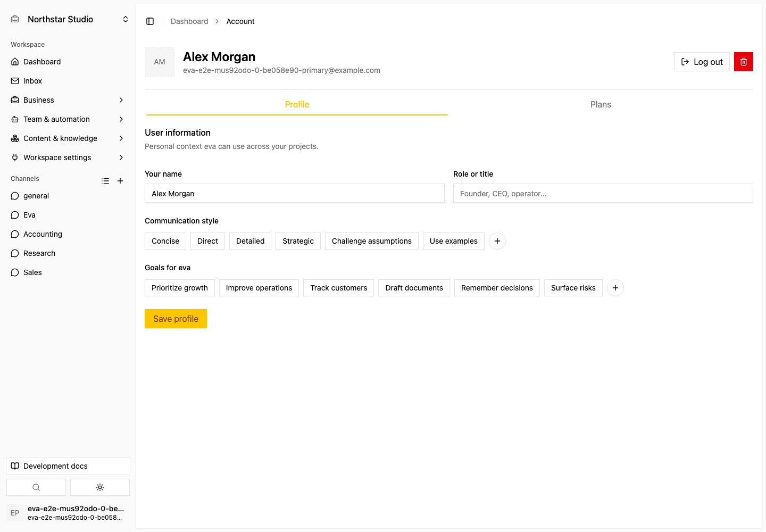
Task: Focus the Your name field
Action: (295, 193)
